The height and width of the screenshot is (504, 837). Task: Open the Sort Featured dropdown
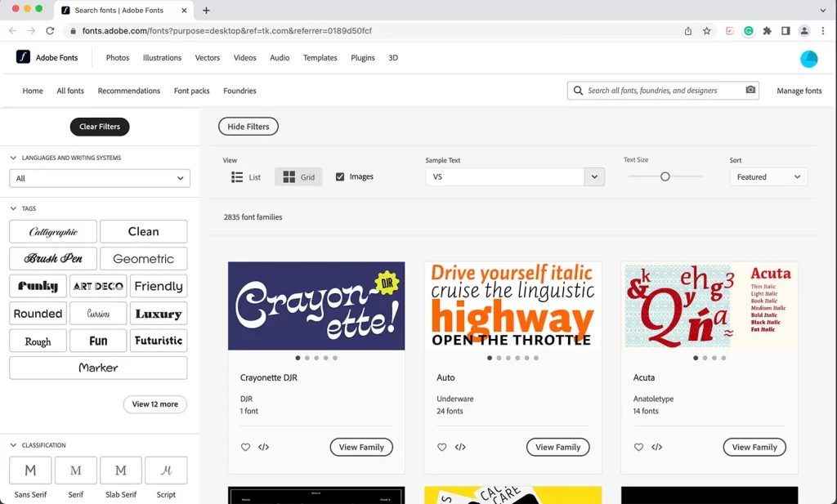coord(768,177)
